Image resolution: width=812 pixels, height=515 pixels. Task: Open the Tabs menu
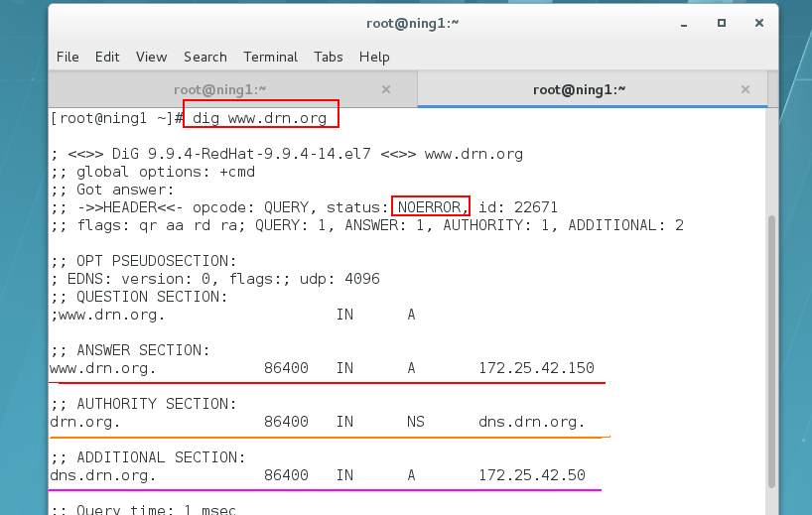click(329, 57)
